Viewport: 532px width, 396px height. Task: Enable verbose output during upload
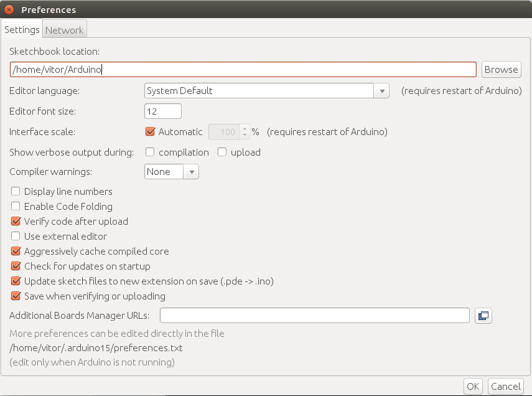point(222,153)
